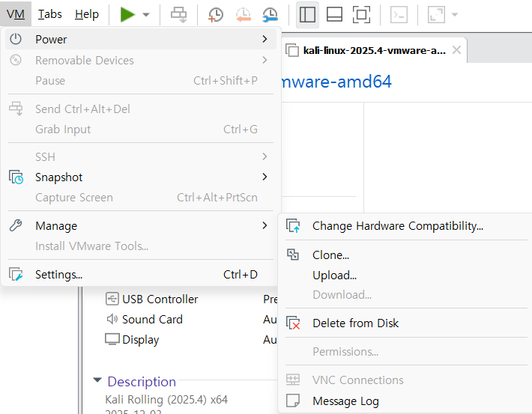
Task: Click the Display monitor icon
Action: 112,339
